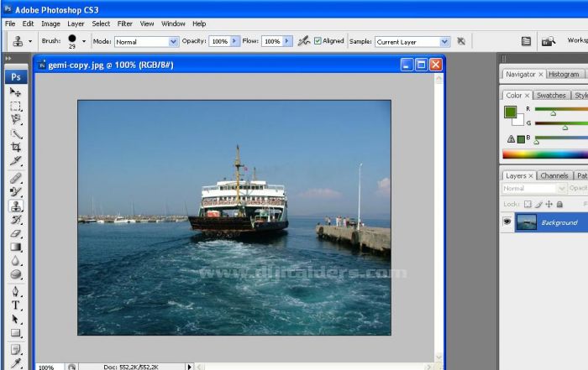Screen dimensions: 588x370
Task: Switch to the Channels tab
Action: tap(554, 175)
